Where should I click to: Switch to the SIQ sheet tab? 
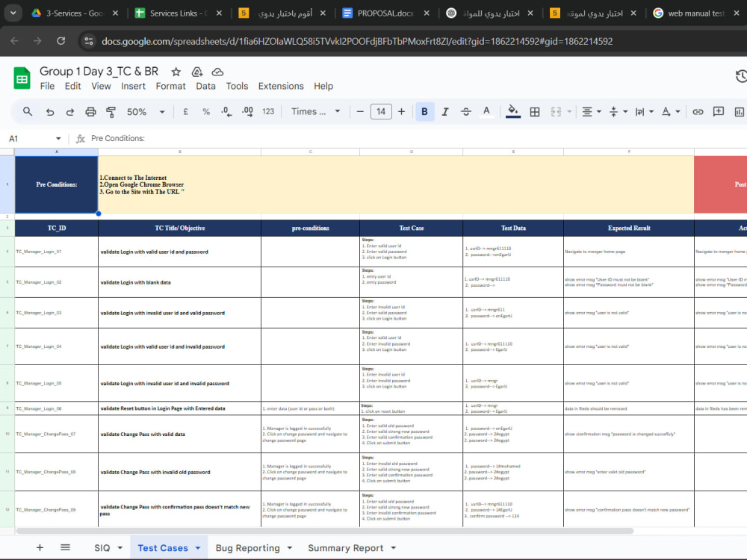click(102, 548)
